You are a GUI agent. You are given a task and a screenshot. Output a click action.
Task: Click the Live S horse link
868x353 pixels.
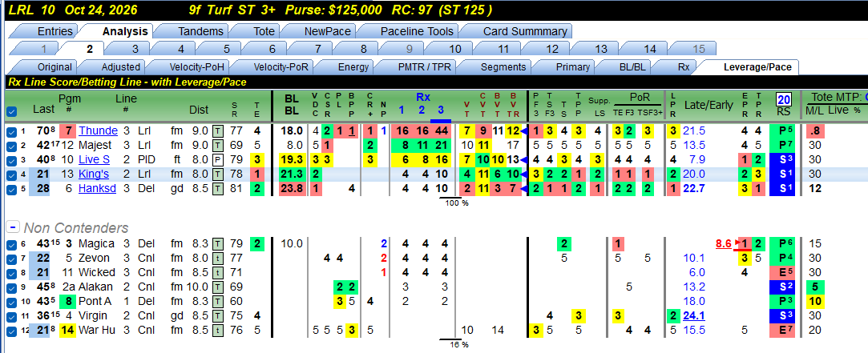95,160
